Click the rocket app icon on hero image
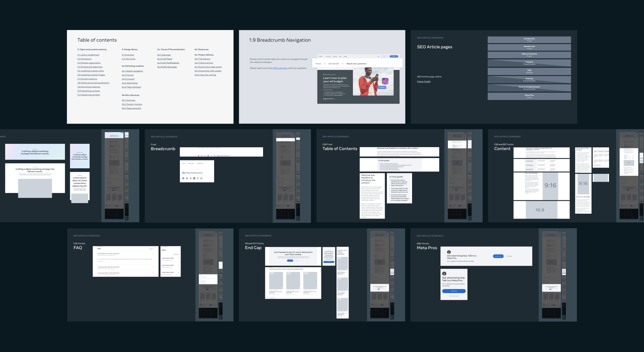The width and height of the screenshot is (644, 352). click(x=385, y=81)
